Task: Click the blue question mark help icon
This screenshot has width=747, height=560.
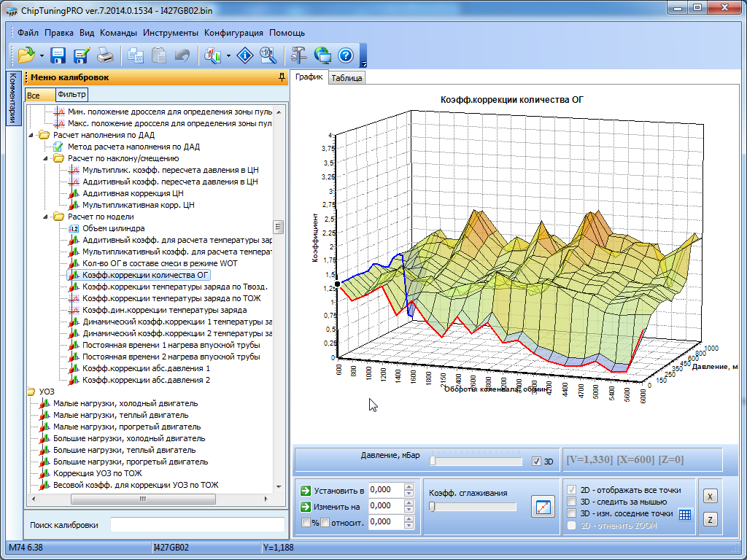Action: 346,55
